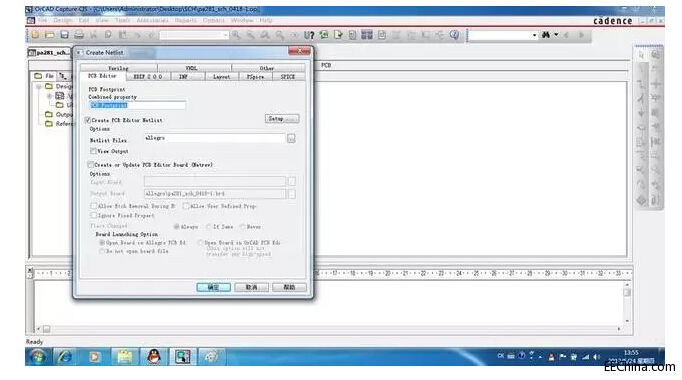The width and height of the screenshot is (682, 380).
Task: Switch to the Layout tab
Action: pyautogui.click(x=221, y=77)
